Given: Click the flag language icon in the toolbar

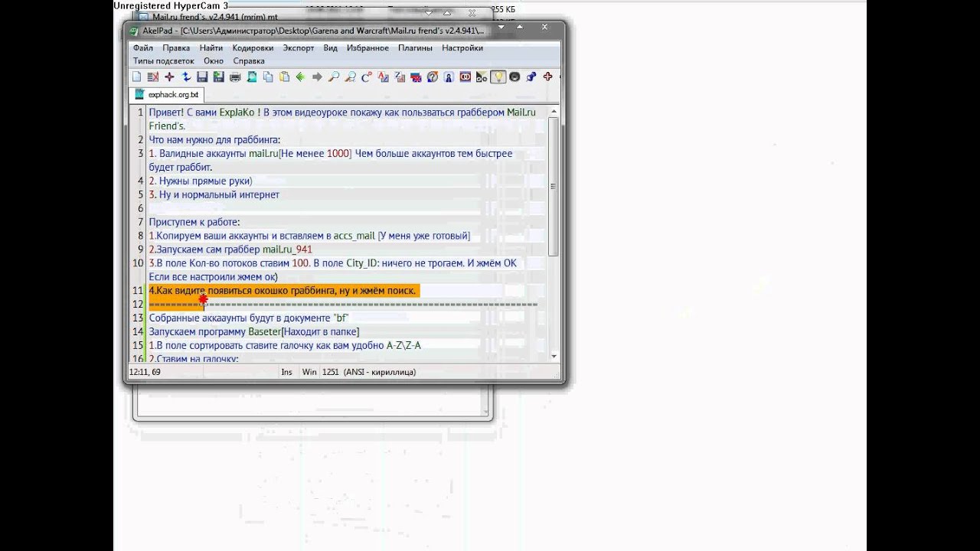Looking at the screenshot, I should (x=416, y=77).
